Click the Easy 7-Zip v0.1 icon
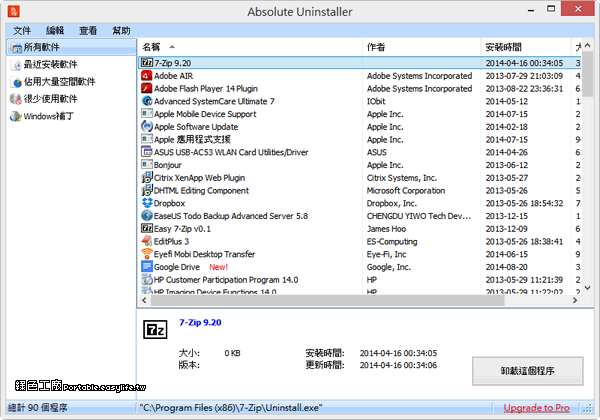This screenshot has width=600, height=420. click(x=147, y=228)
